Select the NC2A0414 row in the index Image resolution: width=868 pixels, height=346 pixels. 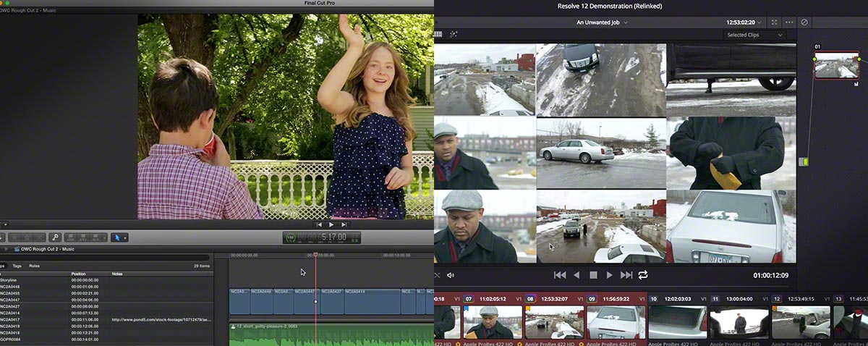tap(105, 313)
